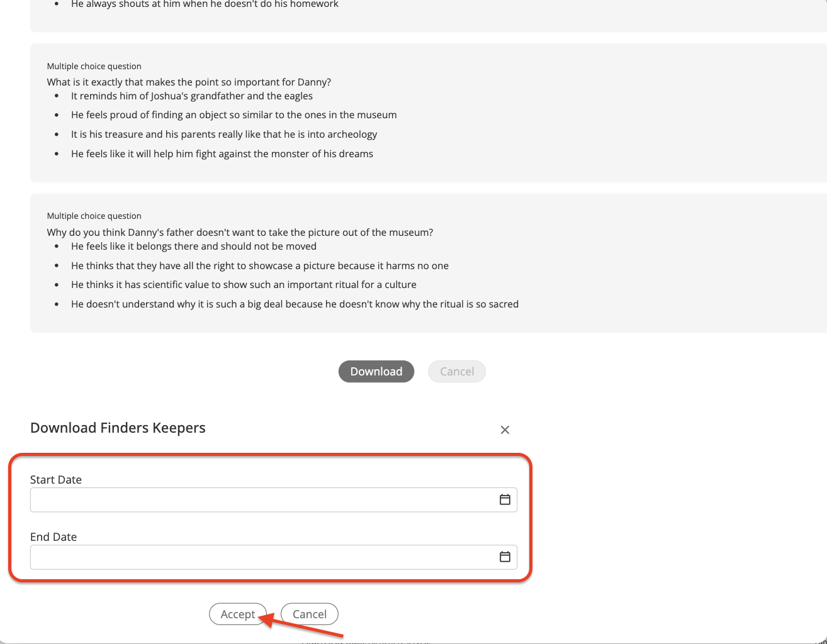Click the End Date input field
Image resolution: width=827 pixels, height=644 pixels.
(x=273, y=557)
